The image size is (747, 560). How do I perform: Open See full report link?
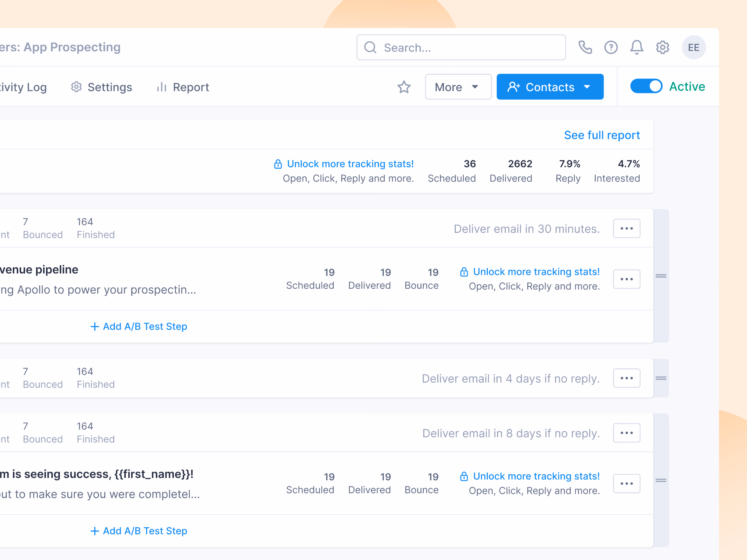coord(602,135)
